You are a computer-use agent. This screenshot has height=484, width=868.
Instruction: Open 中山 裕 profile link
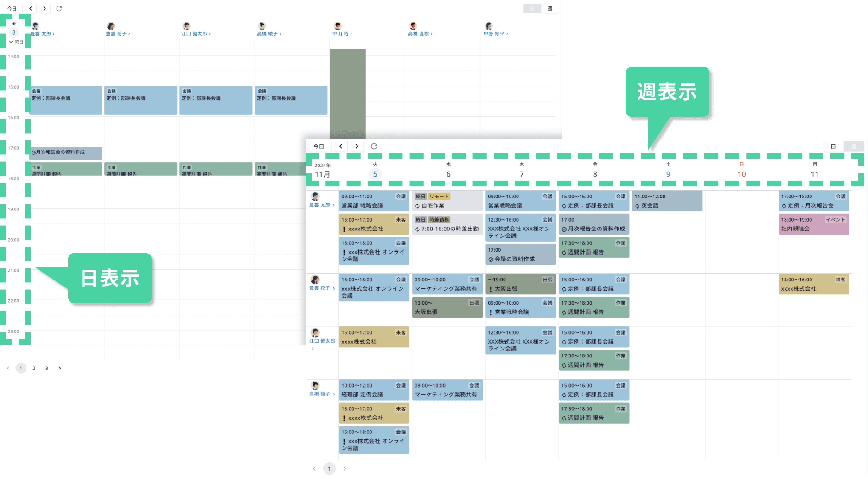342,34
